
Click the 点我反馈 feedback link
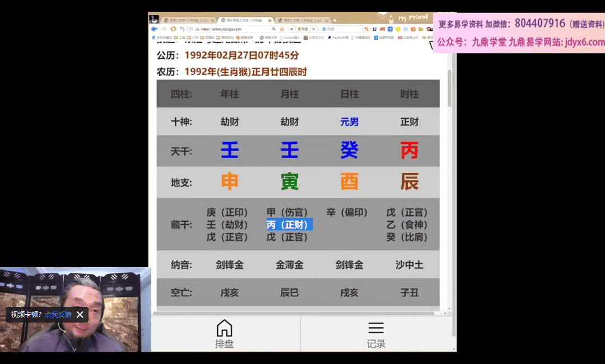pyautogui.click(x=58, y=315)
